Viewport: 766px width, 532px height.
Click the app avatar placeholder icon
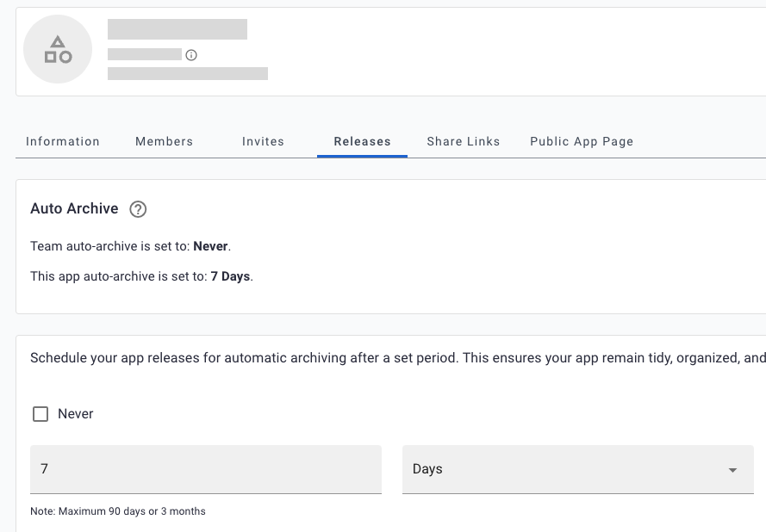pos(58,50)
